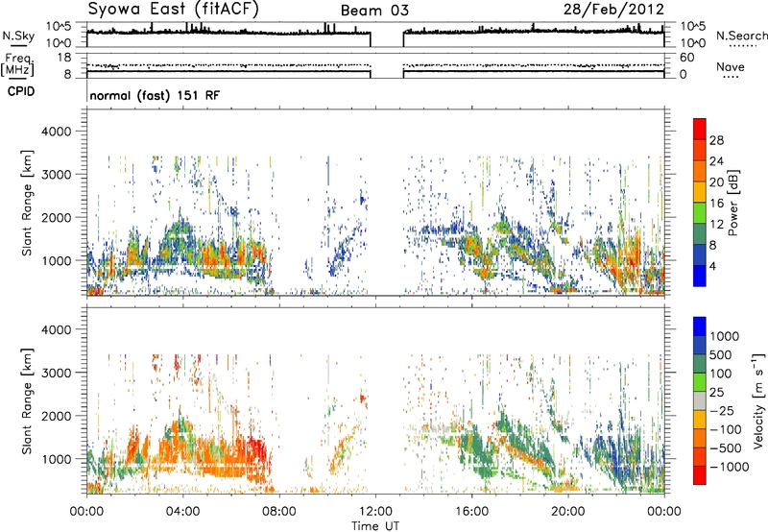Click the 'Beam 03' label
The image size is (768, 532).
click(x=374, y=11)
